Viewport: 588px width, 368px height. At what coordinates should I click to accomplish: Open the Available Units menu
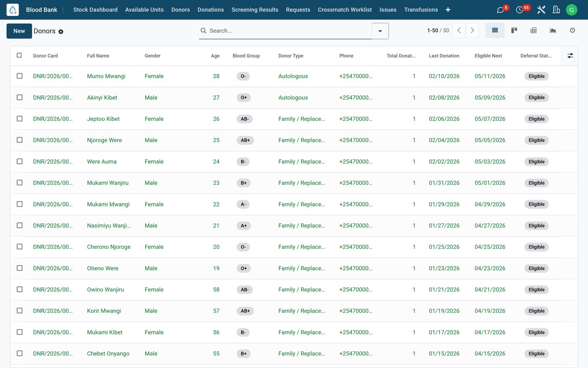pos(144,10)
